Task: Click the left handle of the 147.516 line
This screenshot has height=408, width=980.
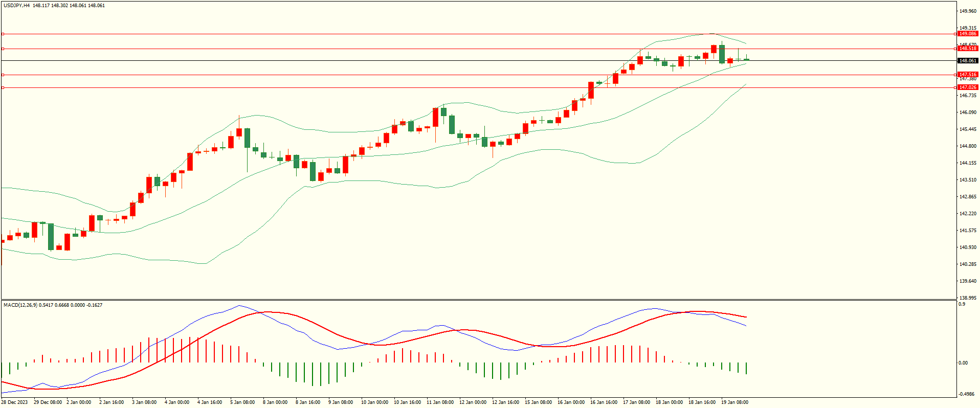Action: pyautogui.click(x=3, y=75)
